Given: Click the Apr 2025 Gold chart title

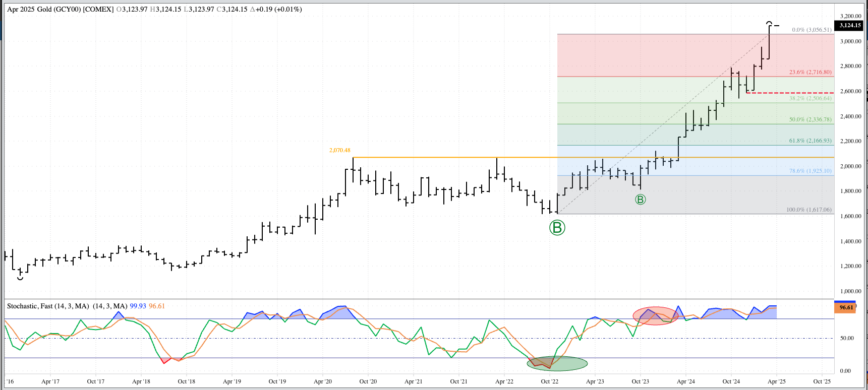Looking at the screenshot, I should 60,9.
